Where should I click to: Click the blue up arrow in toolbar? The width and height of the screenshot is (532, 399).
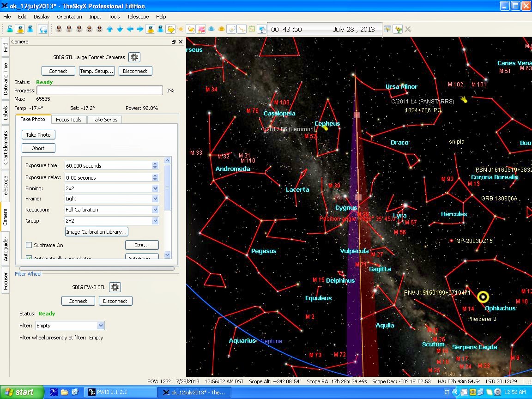[110, 29]
